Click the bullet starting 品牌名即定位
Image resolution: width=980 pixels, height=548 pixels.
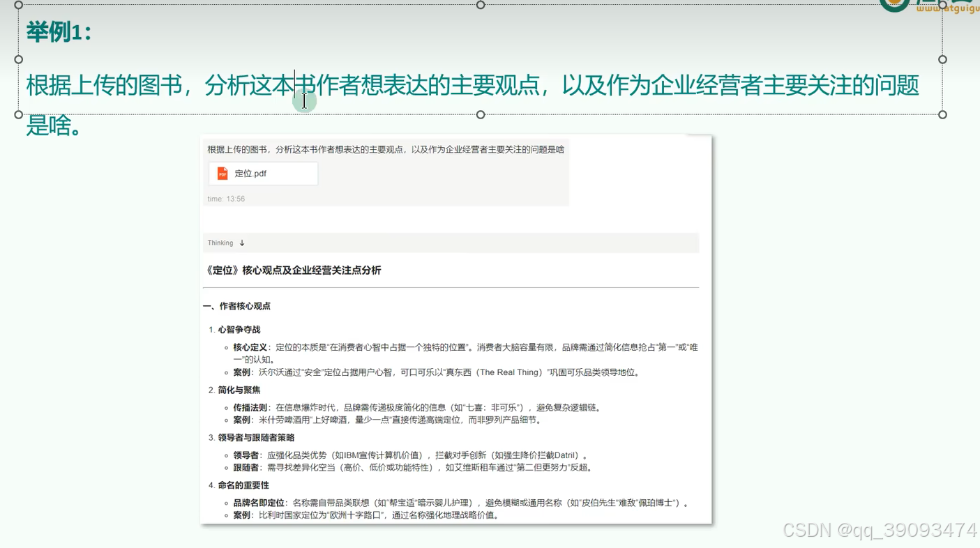tap(461, 503)
